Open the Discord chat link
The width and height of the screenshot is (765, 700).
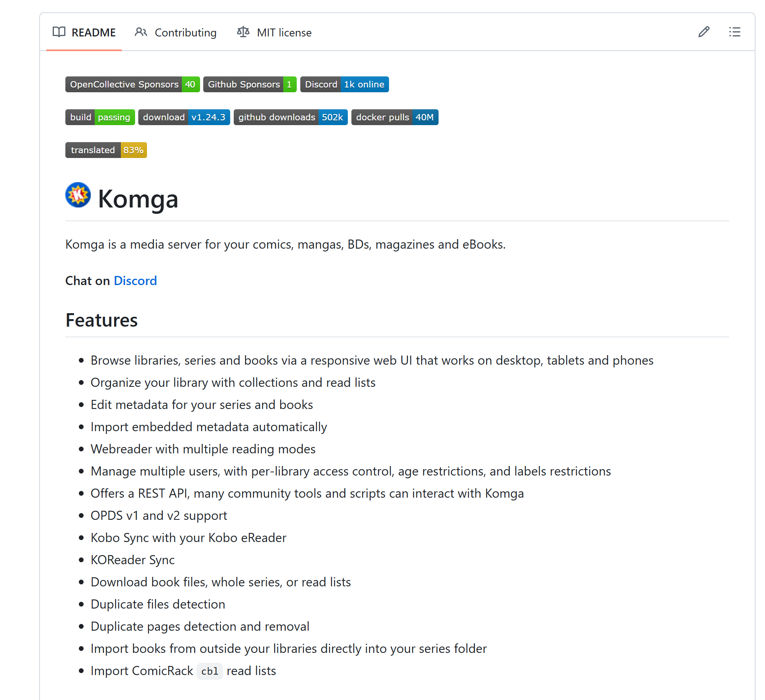click(135, 281)
